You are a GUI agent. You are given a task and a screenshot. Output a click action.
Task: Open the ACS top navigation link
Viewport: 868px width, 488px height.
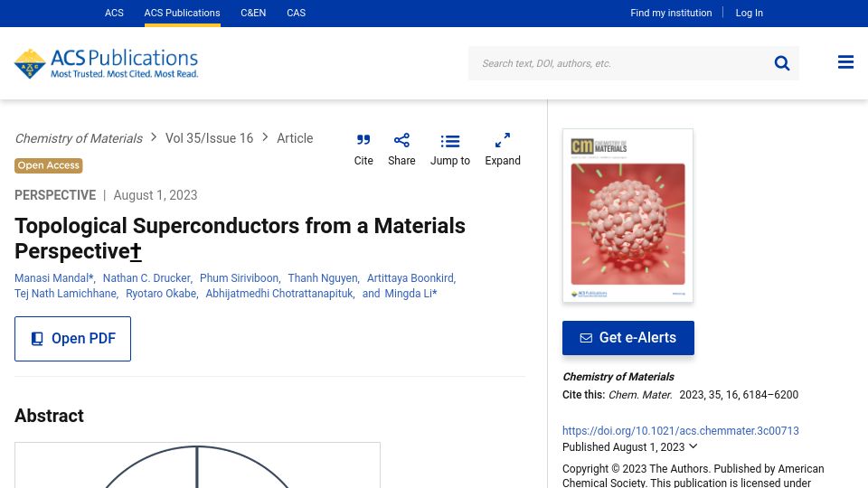(x=114, y=13)
